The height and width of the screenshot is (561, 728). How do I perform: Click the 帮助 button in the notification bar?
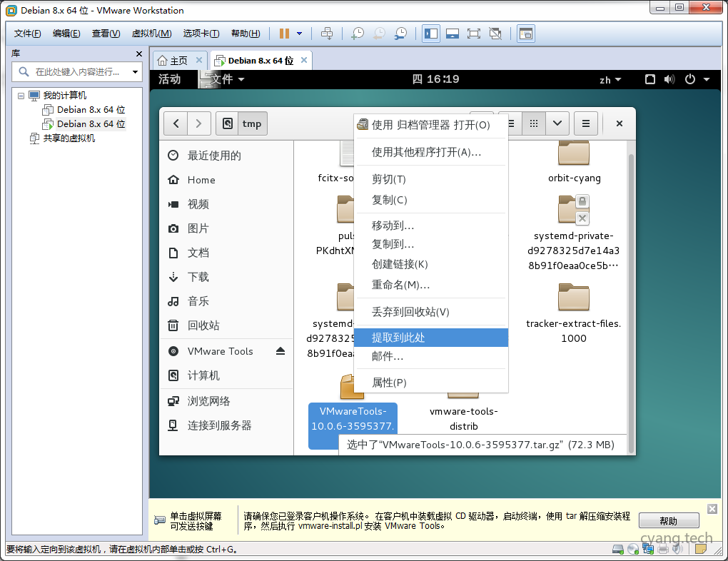tap(668, 520)
